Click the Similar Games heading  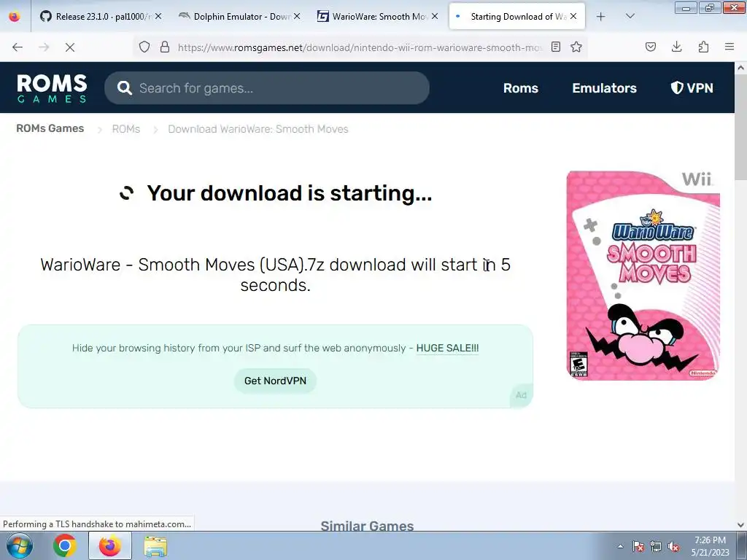(x=368, y=526)
